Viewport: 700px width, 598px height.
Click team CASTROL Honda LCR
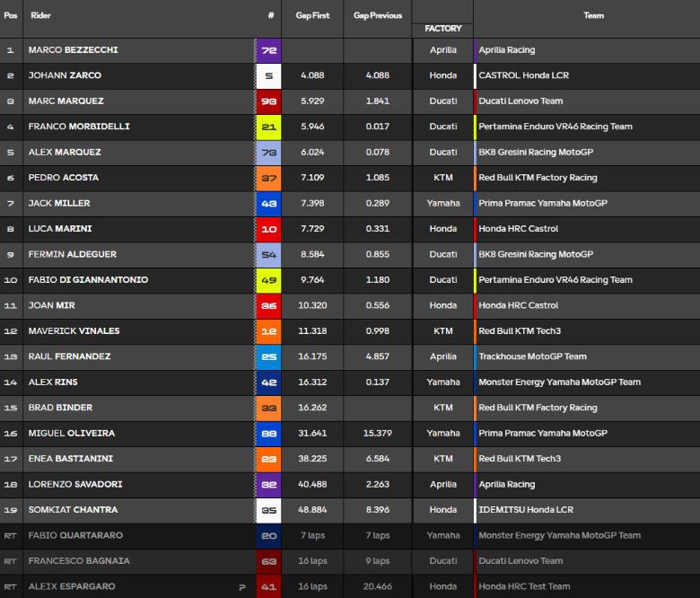click(524, 75)
